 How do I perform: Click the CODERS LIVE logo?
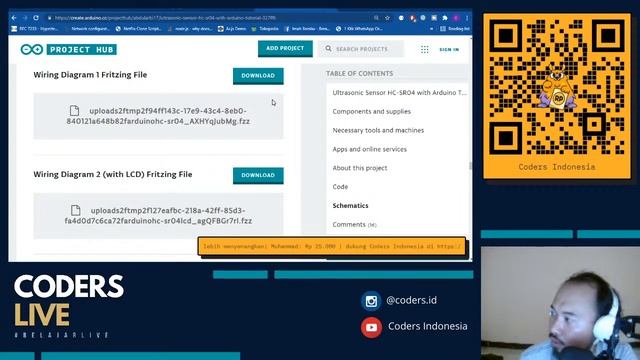(x=69, y=305)
